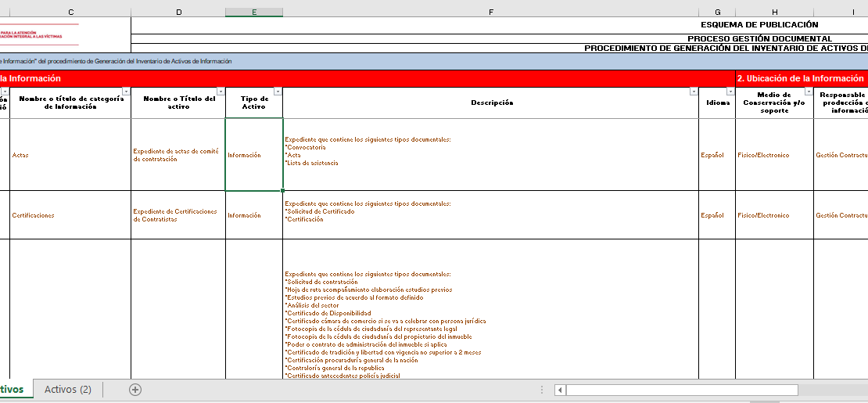Open filter for Nombre o Título del activo
Screen dimensions: 868x403
(221, 92)
